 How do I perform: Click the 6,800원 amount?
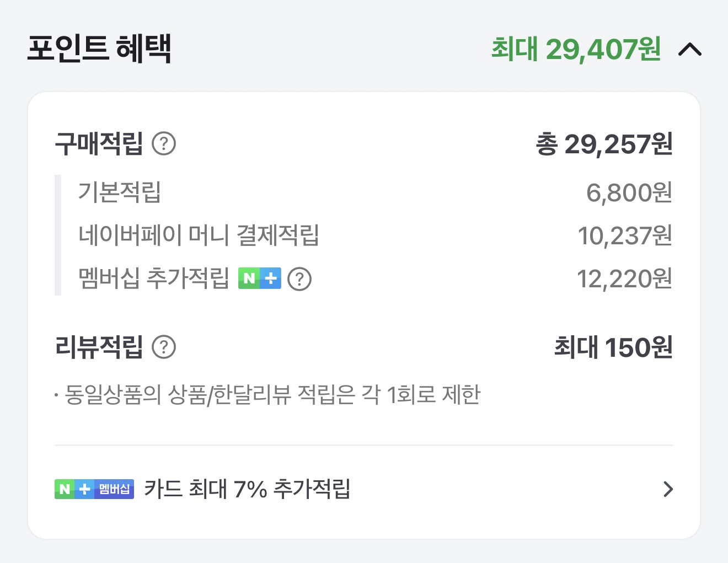click(629, 192)
